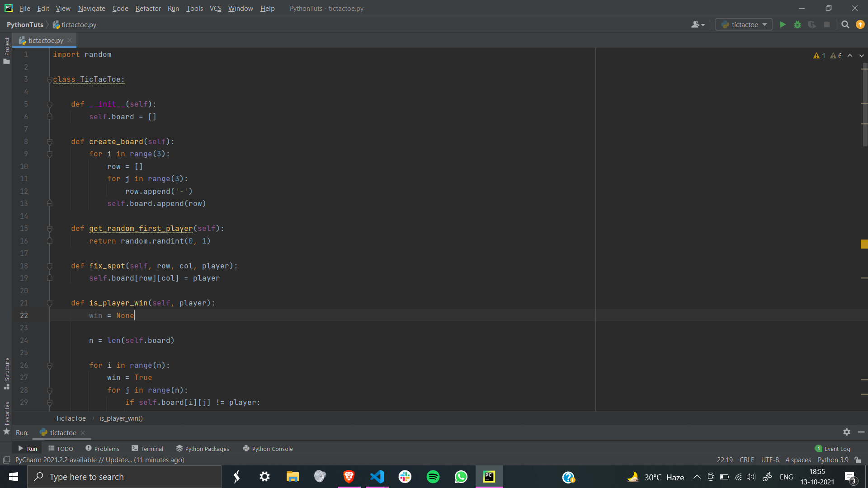Click Run with Coverage icon
Viewport: 868px width, 488px height.
point(812,25)
